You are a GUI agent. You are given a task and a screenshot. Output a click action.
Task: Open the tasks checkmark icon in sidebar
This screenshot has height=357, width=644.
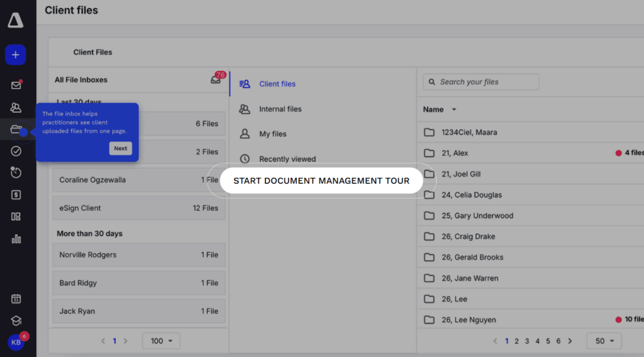(16, 151)
